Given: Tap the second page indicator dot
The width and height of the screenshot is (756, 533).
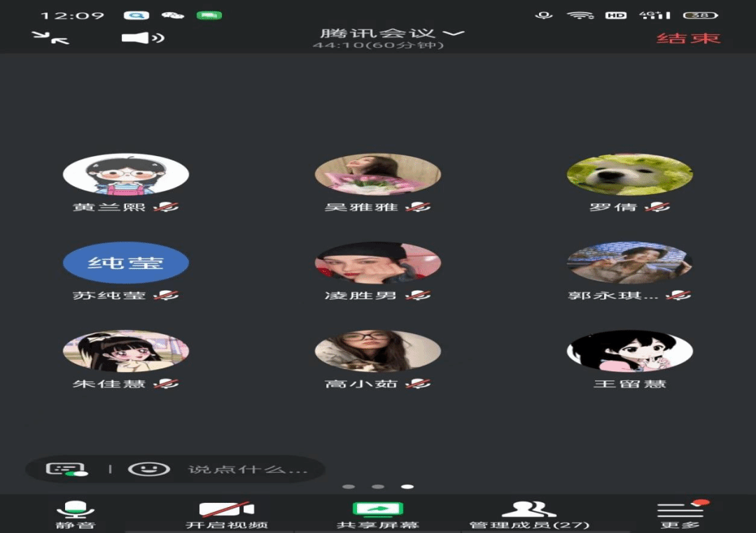Looking at the screenshot, I should tap(378, 486).
